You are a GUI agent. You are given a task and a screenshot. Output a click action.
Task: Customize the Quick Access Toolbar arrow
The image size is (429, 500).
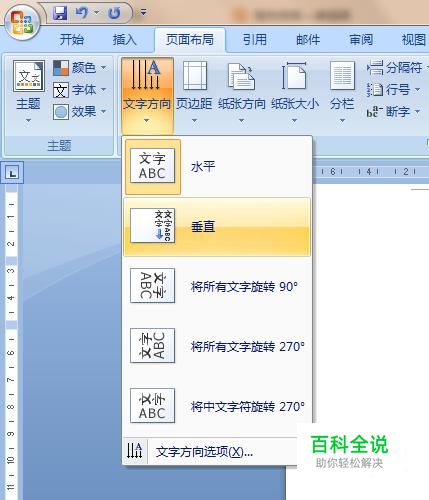(x=143, y=13)
